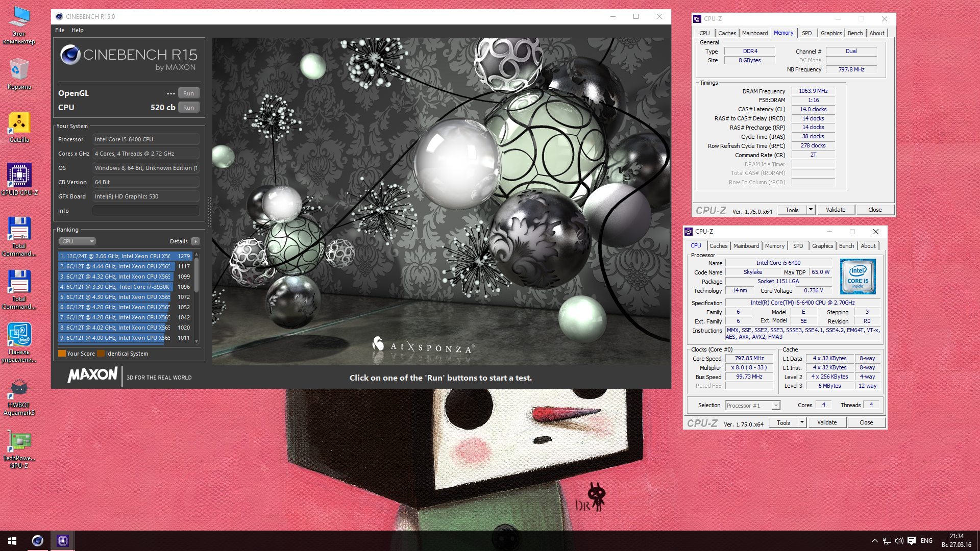Click Close button in bottom CPU-Z window
The height and width of the screenshot is (551, 980).
[866, 422]
